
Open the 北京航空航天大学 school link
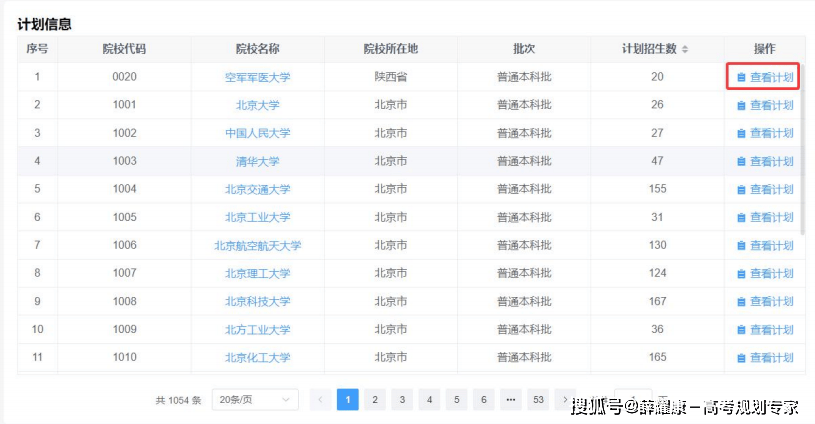coord(258,246)
